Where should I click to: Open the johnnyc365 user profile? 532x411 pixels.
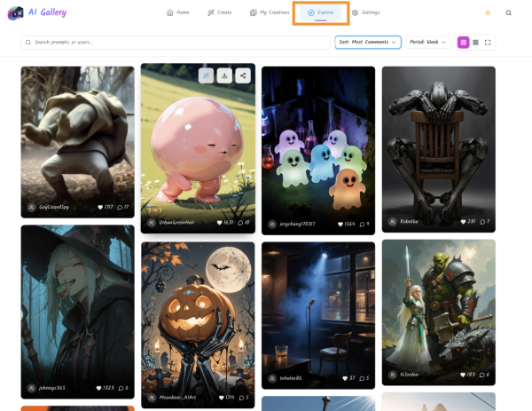(x=52, y=388)
